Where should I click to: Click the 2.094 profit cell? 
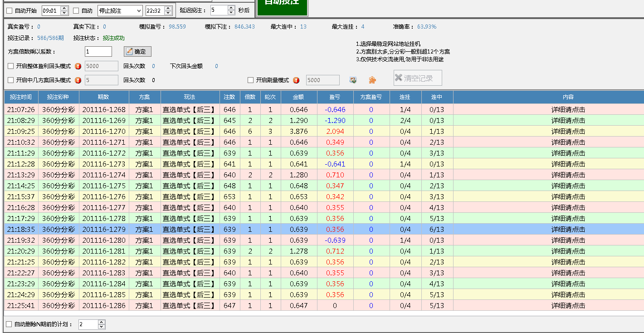point(335,132)
